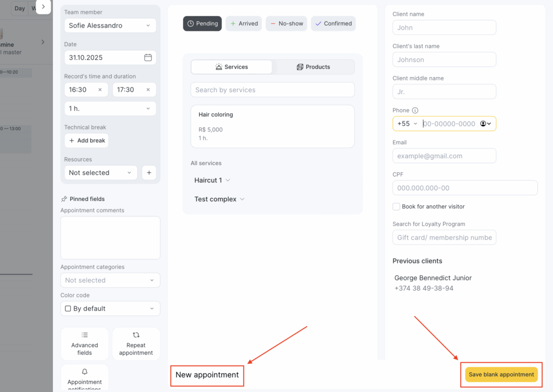This screenshot has width=553, height=392.
Task: Open the calendar date picker icon
Action: [x=148, y=58]
